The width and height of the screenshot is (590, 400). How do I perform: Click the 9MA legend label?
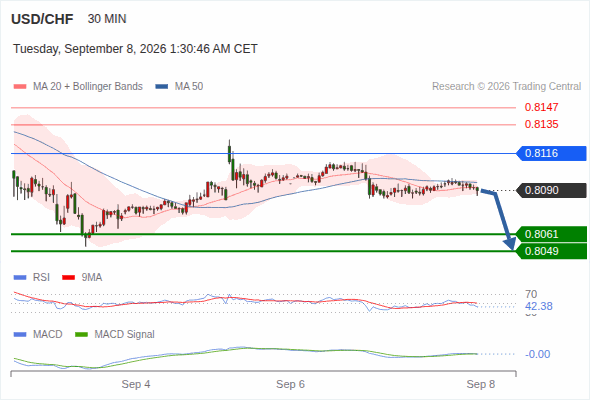pyautogui.click(x=92, y=278)
